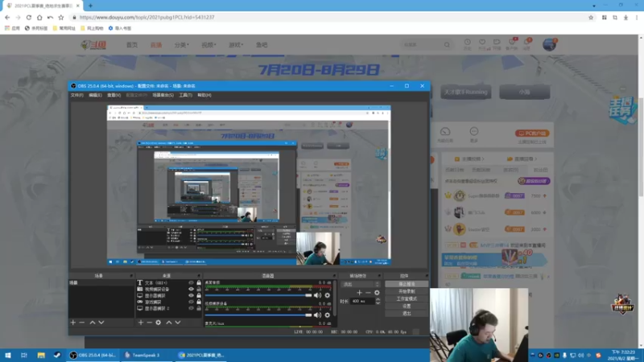Screen dimensions: 644x362
Task: Bookmark page with the star left of the address bar
Action: [x=61, y=17]
